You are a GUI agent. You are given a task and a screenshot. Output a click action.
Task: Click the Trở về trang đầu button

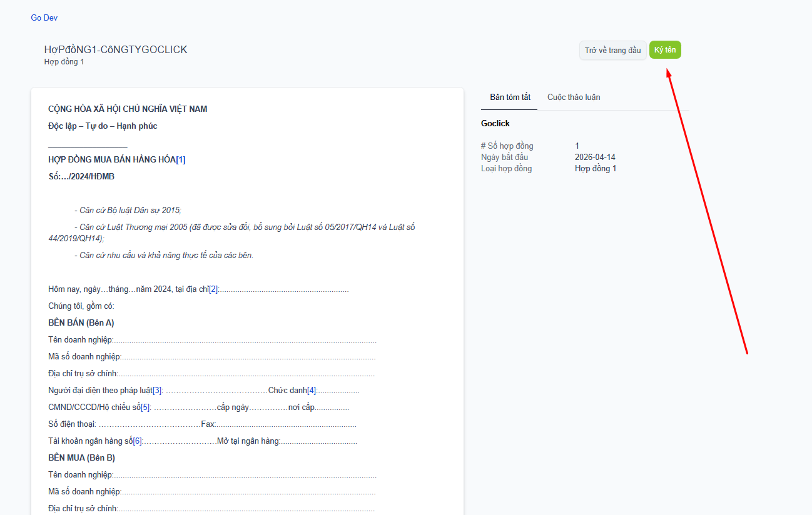coord(612,51)
